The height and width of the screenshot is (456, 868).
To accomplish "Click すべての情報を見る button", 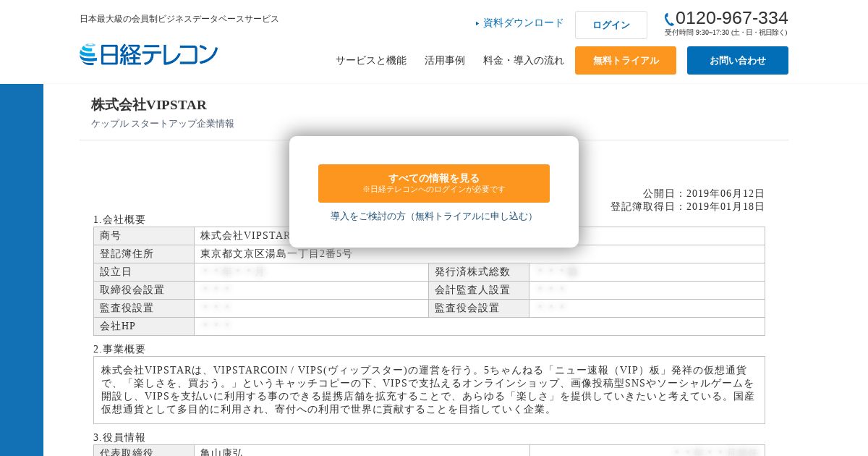I will [434, 183].
